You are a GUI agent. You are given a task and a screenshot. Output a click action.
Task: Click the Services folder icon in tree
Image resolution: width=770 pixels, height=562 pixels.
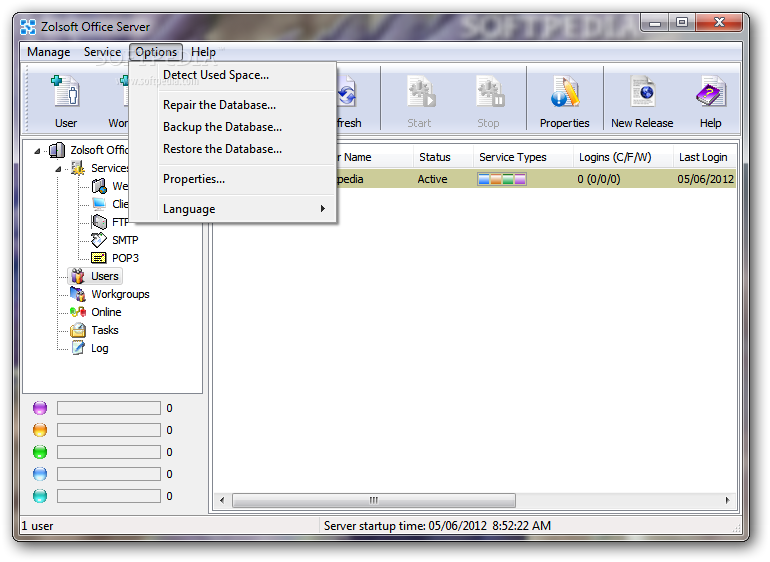click(x=78, y=168)
